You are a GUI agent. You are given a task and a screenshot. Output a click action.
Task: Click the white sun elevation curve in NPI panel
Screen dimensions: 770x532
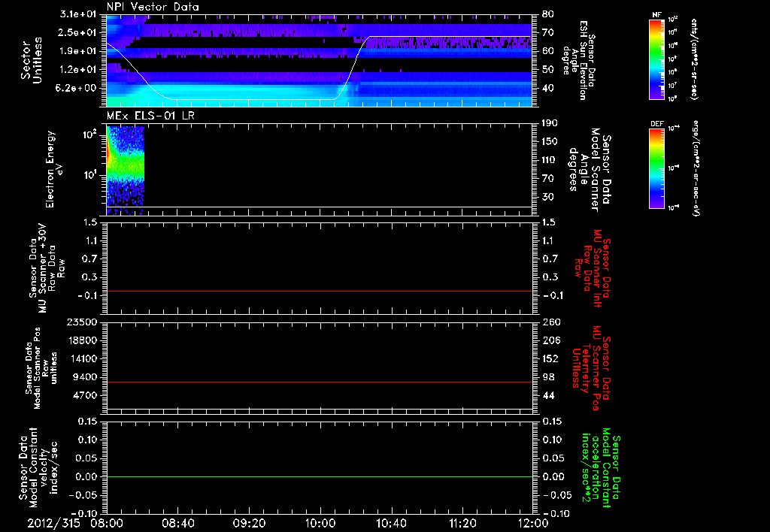click(x=319, y=68)
